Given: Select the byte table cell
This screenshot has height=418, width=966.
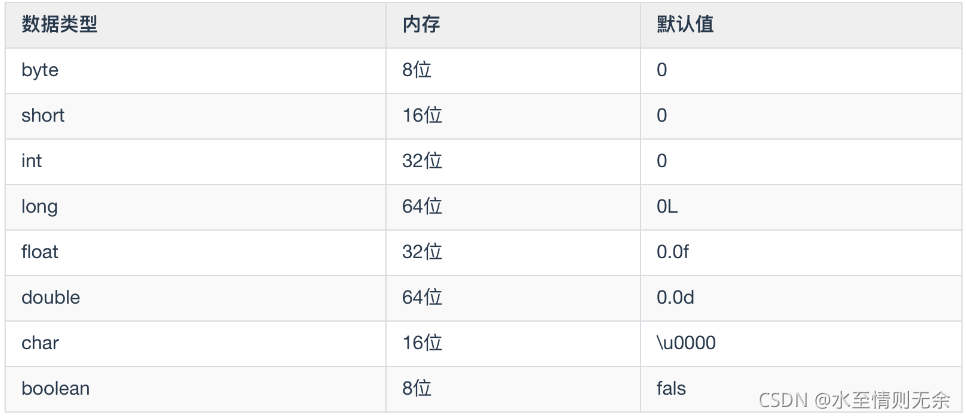Looking at the screenshot, I should point(40,70).
